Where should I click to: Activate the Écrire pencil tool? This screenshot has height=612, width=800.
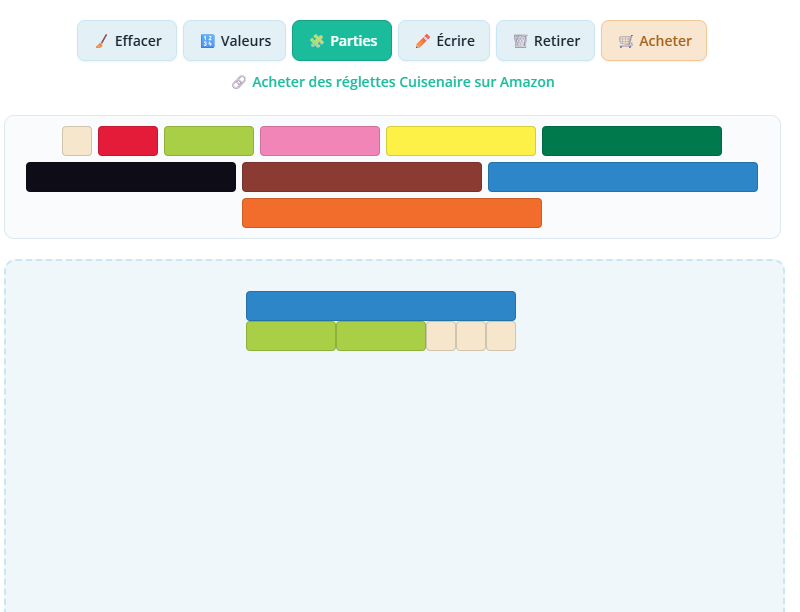(444, 41)
